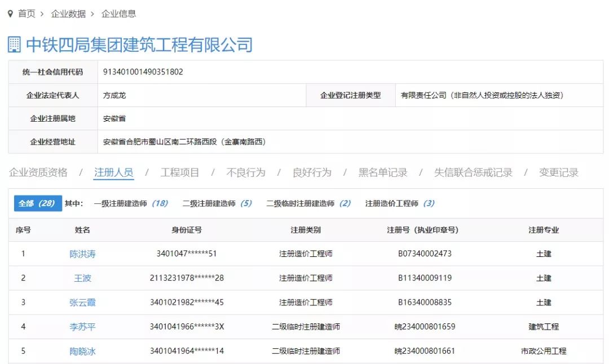Click the building icon beside company name
The image size is (609, 364).
(14, 45)
